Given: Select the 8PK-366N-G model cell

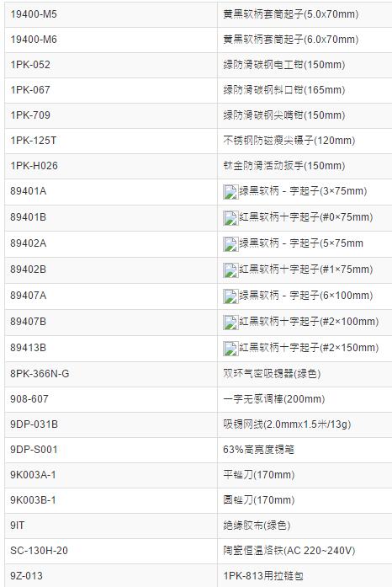Looking at the screenshot, I should 111,374.
